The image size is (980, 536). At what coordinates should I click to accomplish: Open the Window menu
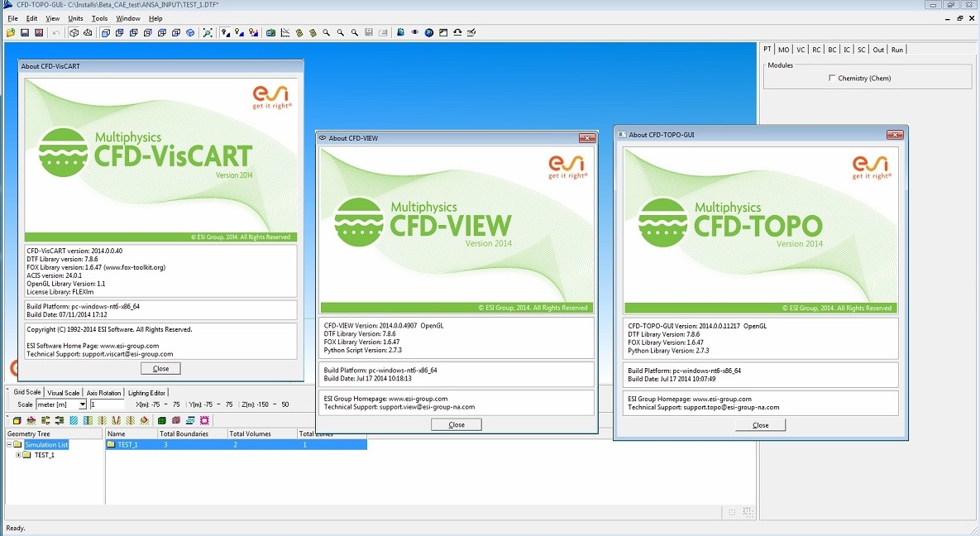(128, 18)
